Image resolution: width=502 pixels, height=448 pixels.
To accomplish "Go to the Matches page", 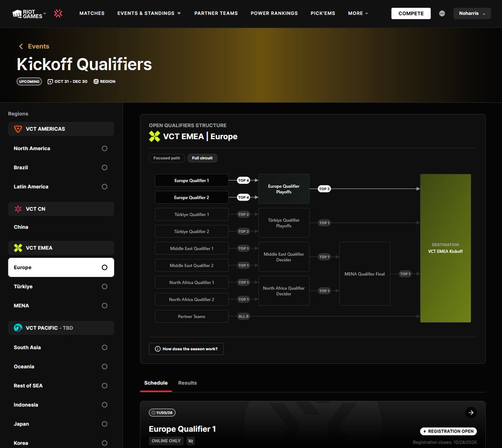I will (x=92, y=13).
